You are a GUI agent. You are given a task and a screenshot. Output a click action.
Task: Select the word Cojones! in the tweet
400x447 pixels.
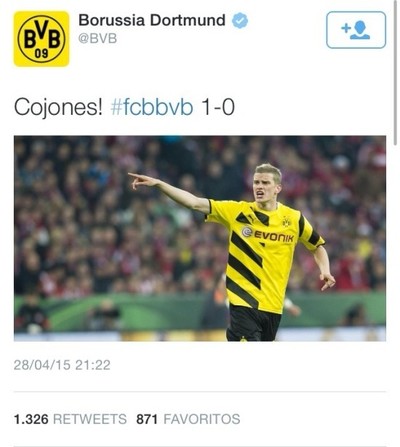click(58, 108)
